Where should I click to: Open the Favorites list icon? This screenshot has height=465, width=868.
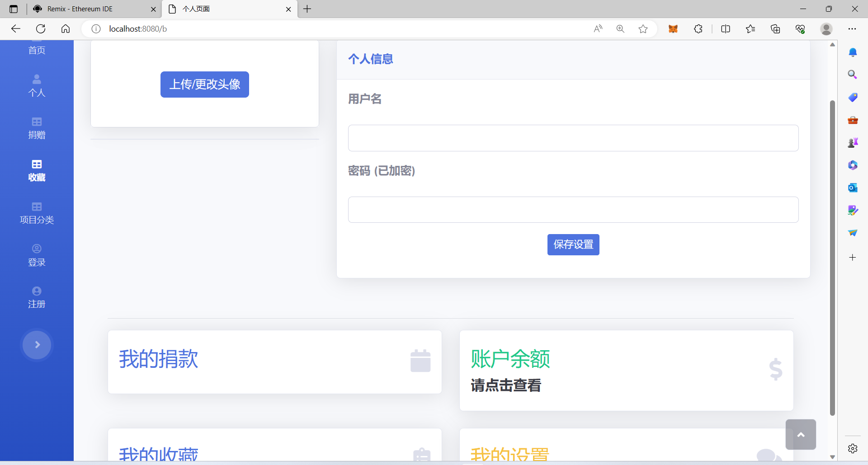click(750, 29)
